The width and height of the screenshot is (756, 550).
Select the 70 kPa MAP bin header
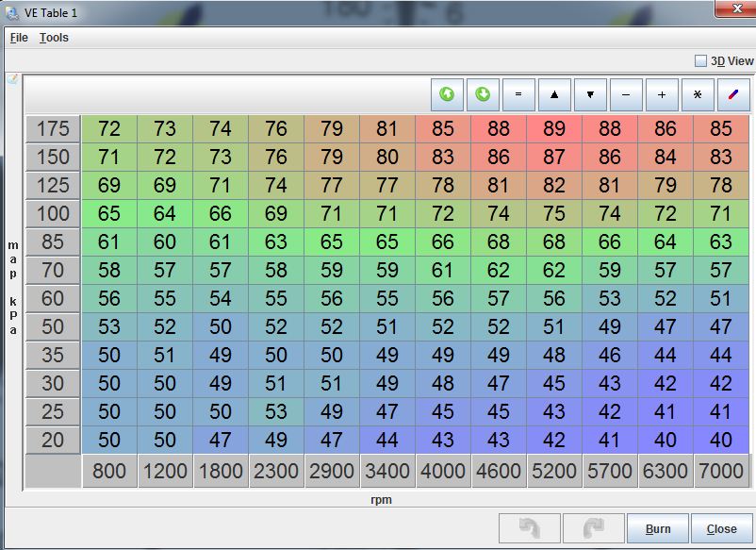tap(53, 270)
